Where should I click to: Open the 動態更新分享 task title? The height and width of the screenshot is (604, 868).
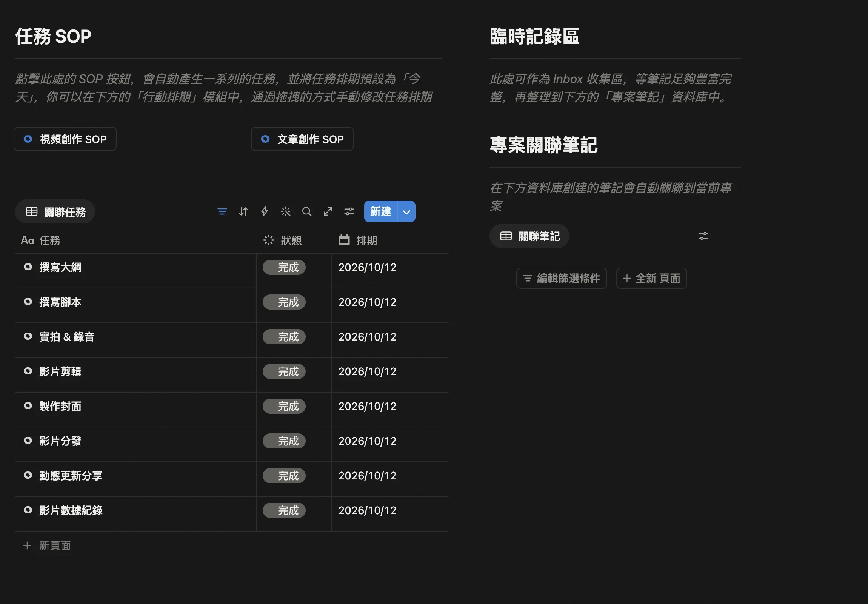(x=71, y=475)
